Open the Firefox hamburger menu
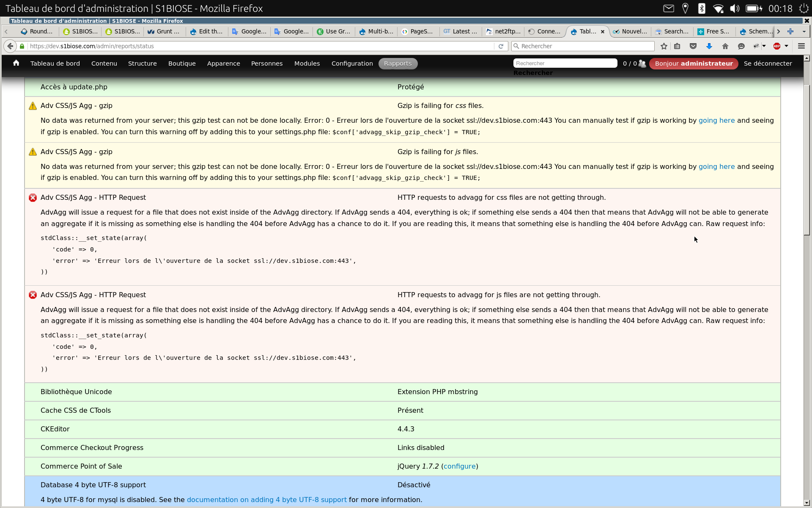 click(801, 46)
